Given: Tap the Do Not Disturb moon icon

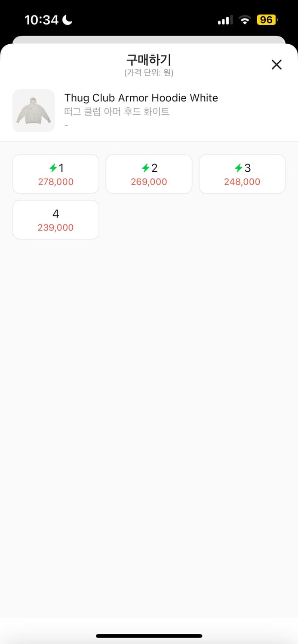Looking at the screenshot, I should 68,20.
